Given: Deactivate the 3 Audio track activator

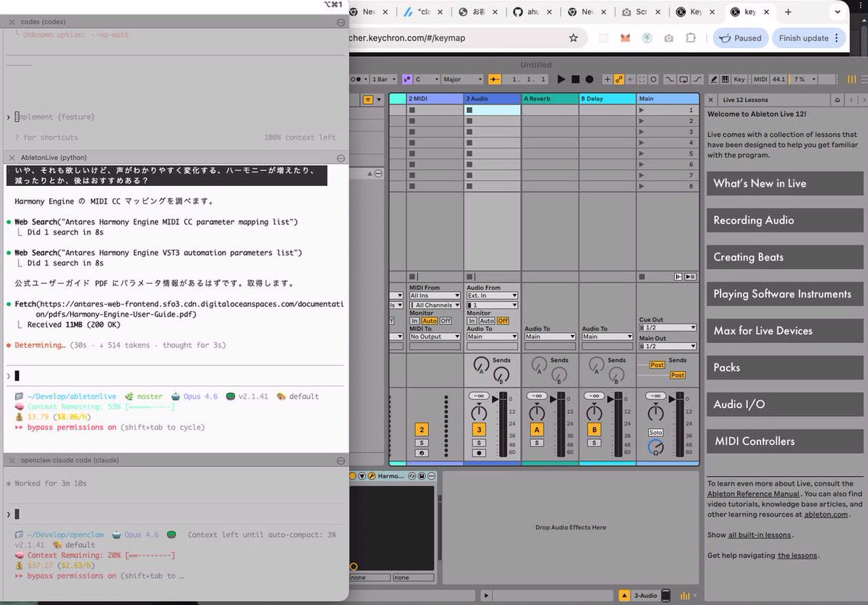Looking at the screenshot, I should 479,429.
